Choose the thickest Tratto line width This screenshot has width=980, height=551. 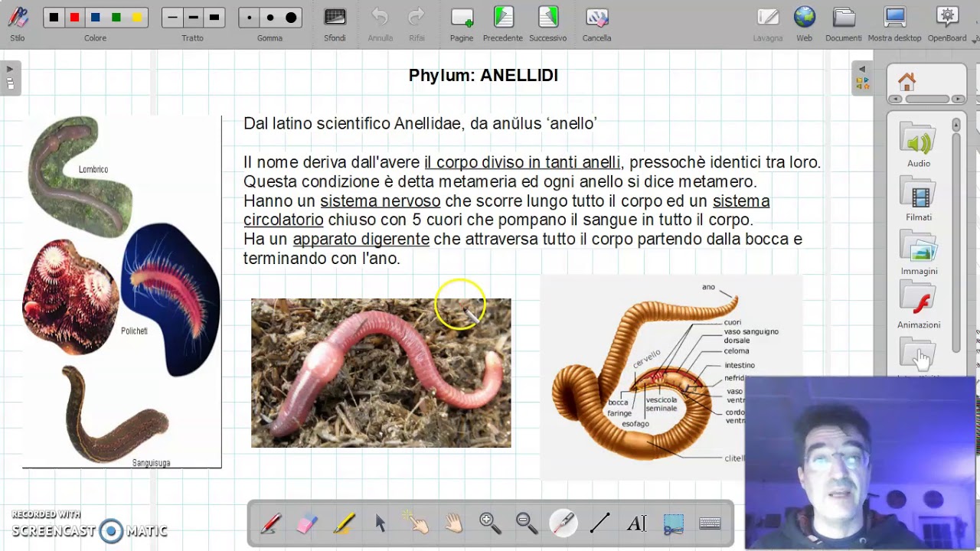tap(214, 18)
